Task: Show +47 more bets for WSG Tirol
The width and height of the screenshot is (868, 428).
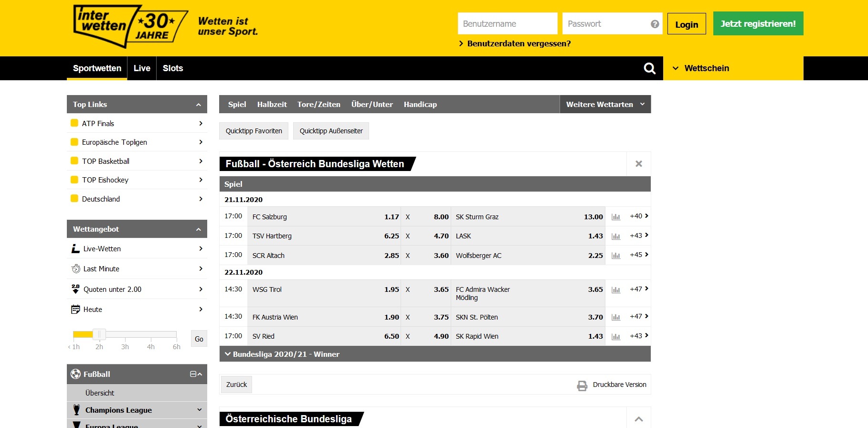Action: 639,289
